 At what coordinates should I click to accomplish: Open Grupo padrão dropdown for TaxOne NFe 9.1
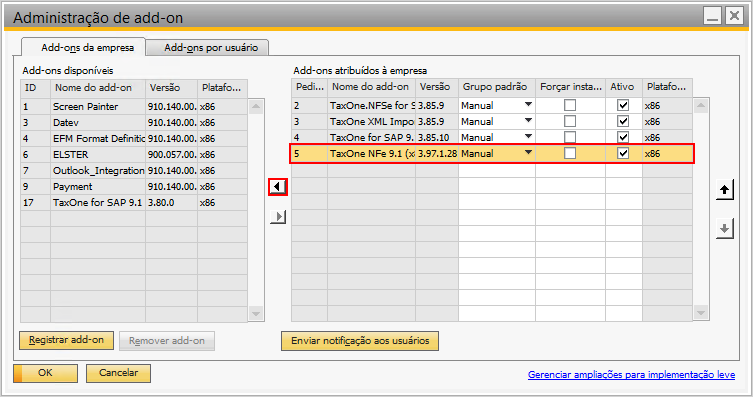pyautogui.click(x=528, y=153)
